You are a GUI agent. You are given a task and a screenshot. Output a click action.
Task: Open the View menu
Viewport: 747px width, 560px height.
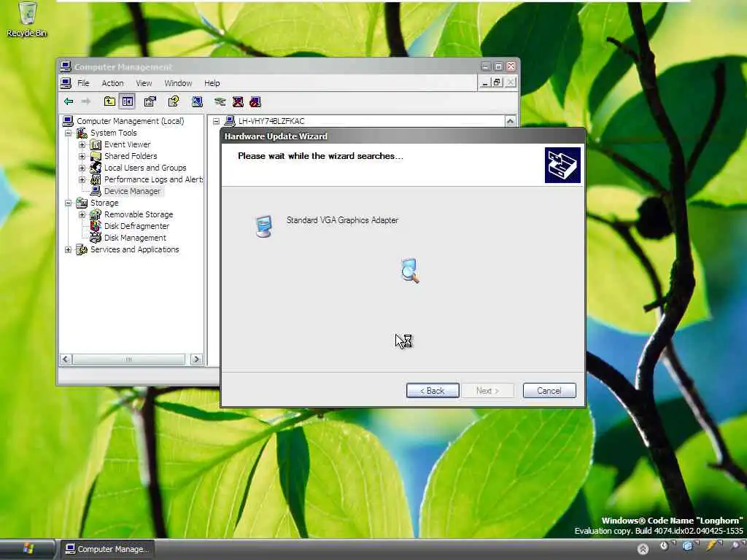click(144, 83)
